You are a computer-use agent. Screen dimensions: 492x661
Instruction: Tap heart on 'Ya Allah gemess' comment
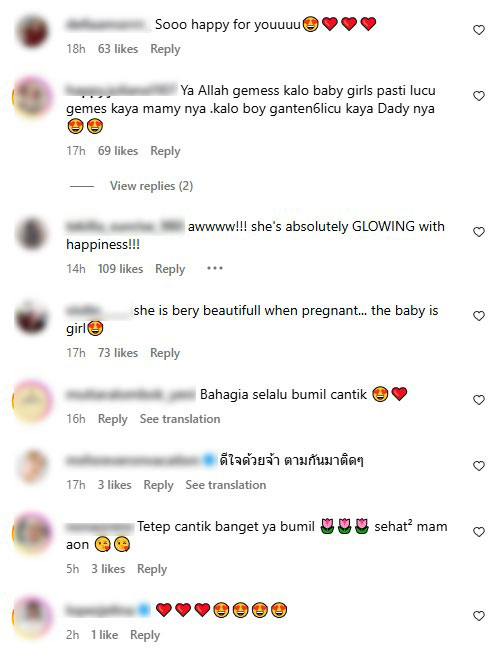coord(479,96)
